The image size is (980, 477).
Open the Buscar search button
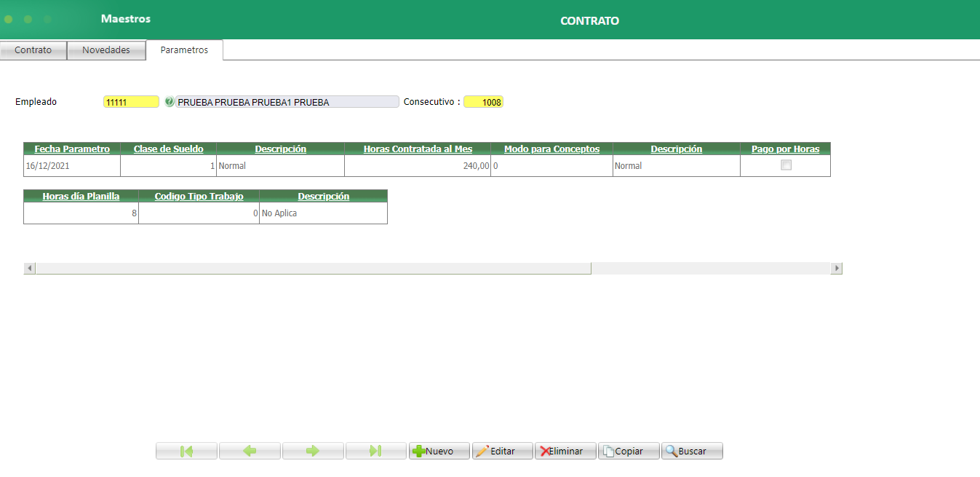click(x=692, y=451)
